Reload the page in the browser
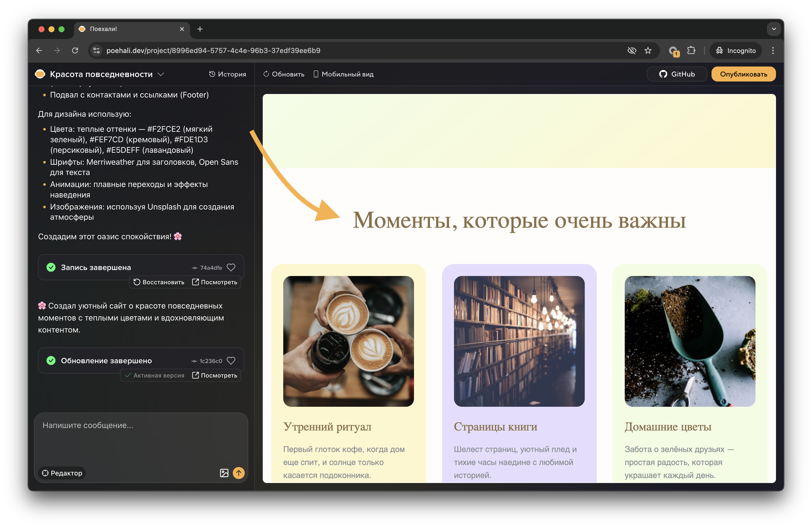This screenshot has height=528, width=812. pos(75,50)
